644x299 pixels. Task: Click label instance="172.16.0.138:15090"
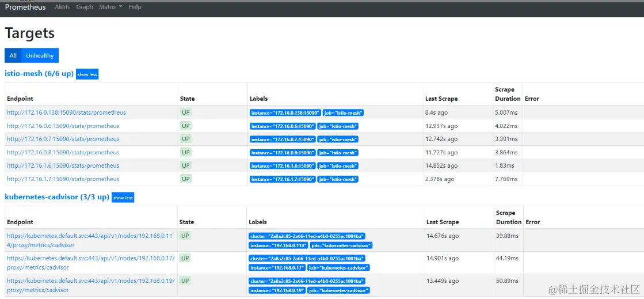pos(285,113)
